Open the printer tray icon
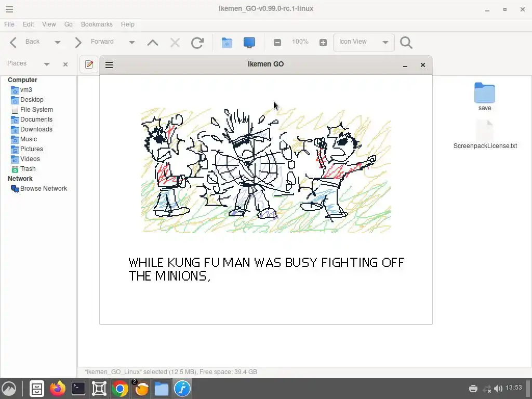532x399 pixels. [473, 389]
